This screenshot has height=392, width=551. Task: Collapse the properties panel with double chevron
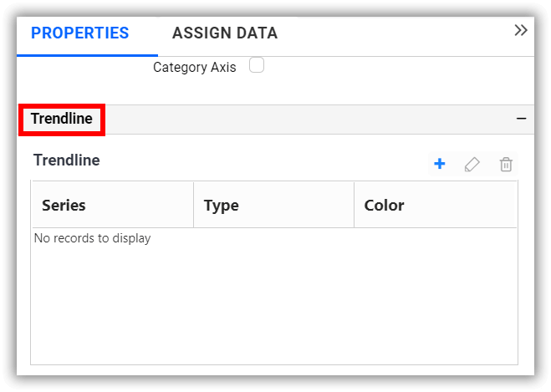click(521, 31)
